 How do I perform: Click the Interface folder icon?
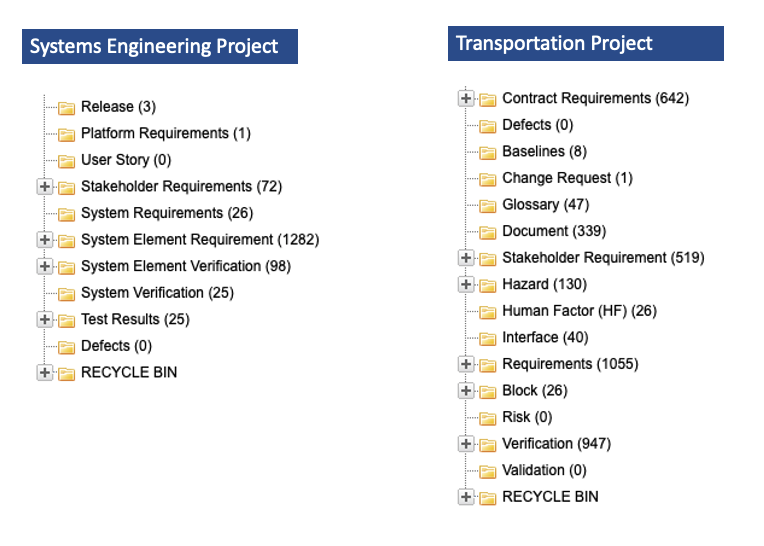click(x=487, y=338)
